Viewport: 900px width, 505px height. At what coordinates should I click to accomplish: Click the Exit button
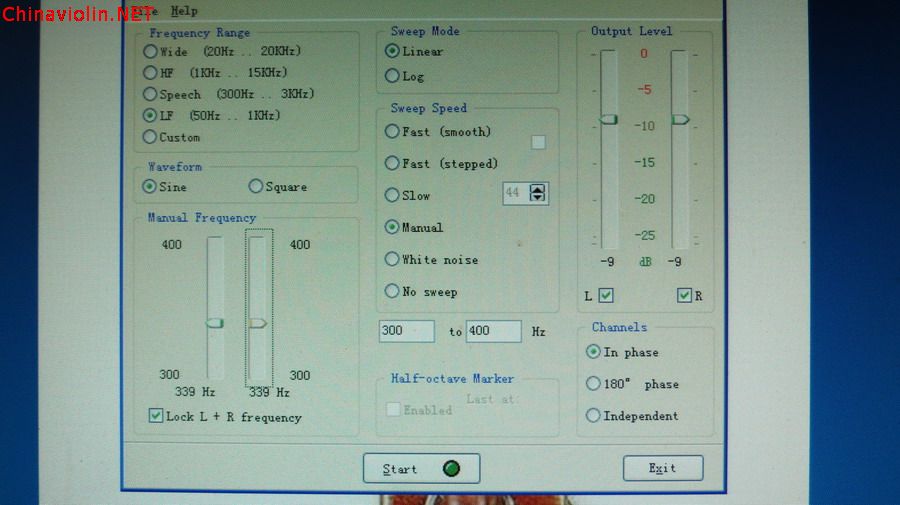tap(663, 468)
